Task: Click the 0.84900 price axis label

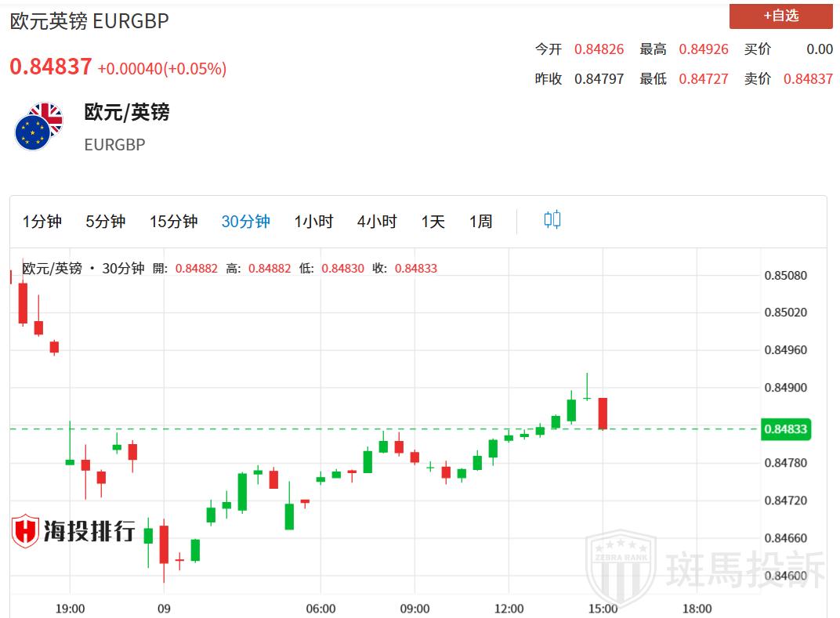Action: pos(784,388)
